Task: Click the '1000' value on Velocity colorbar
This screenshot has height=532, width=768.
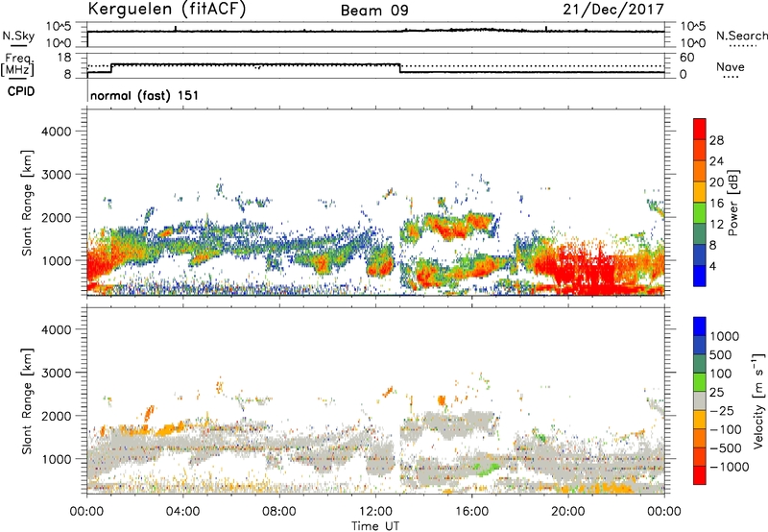Action: point(724,336)
